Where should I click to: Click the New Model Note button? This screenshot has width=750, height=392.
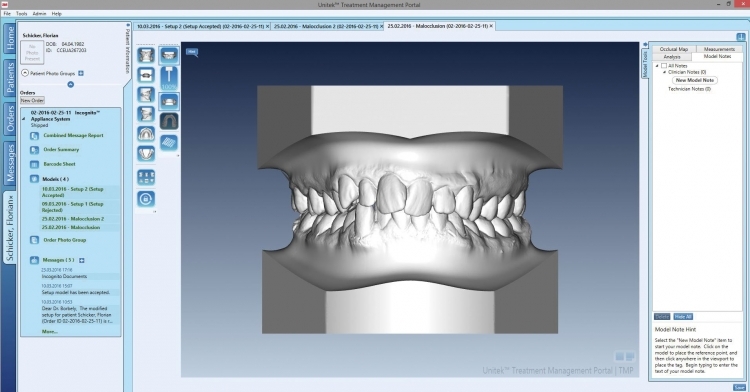point(695,80)
